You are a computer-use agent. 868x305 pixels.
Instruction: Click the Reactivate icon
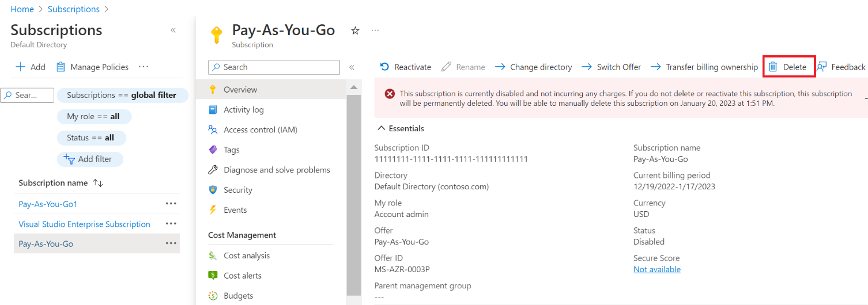pyautogui.click(x=385, y=67)
